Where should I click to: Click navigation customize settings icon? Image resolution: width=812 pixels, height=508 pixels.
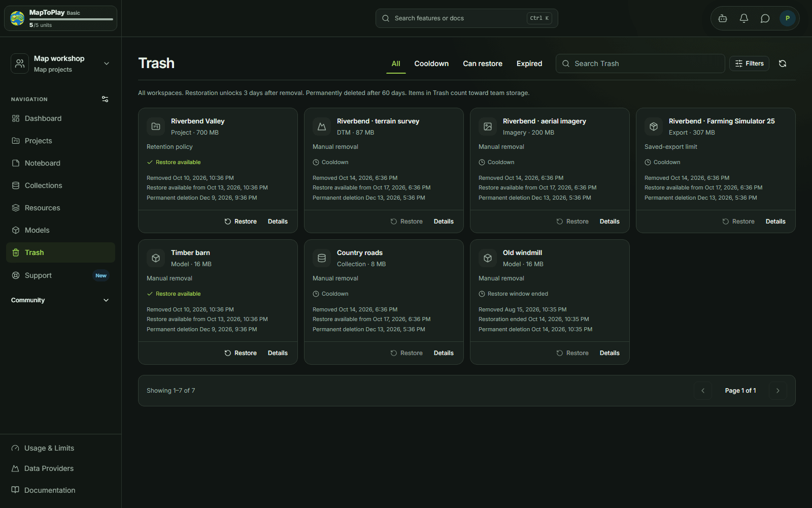105,99
